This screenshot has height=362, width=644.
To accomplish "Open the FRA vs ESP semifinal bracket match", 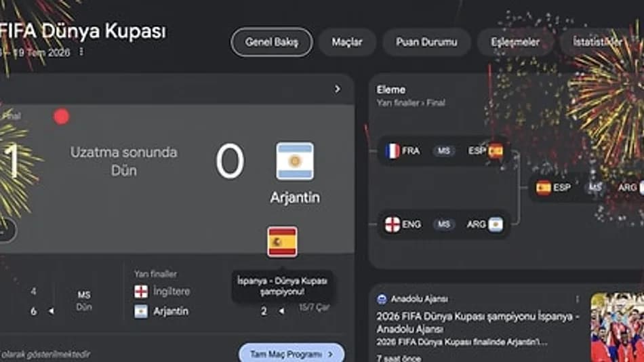I will (443, 151).
